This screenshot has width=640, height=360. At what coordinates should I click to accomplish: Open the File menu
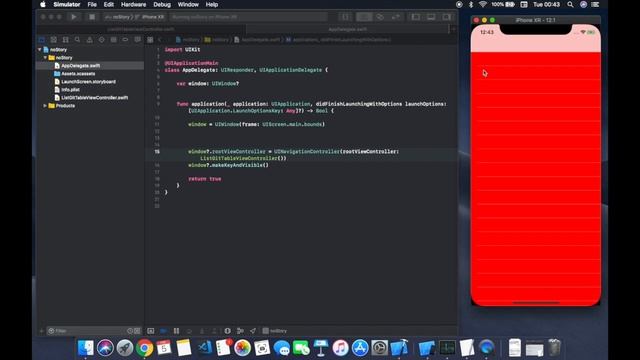[x=92, y=4]
